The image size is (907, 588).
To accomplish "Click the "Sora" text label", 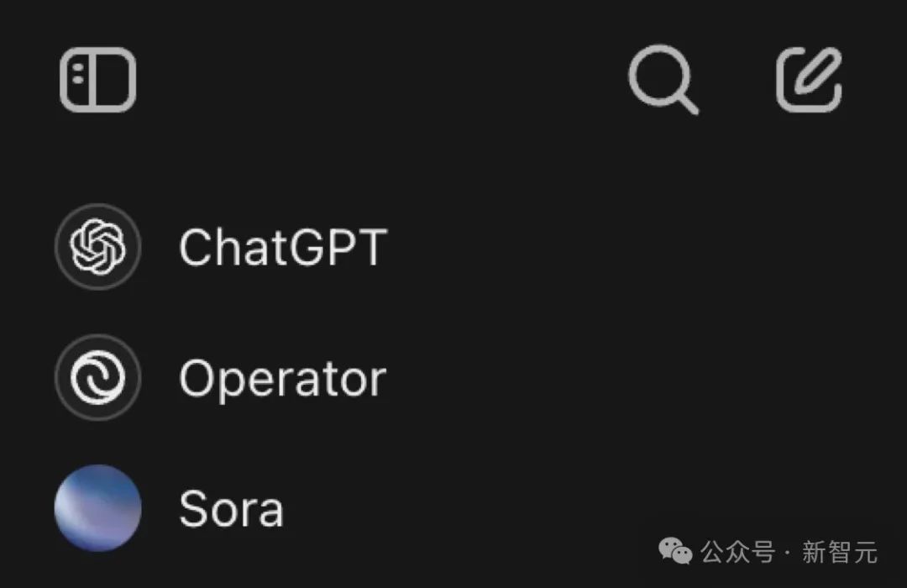I will [231, 509].
